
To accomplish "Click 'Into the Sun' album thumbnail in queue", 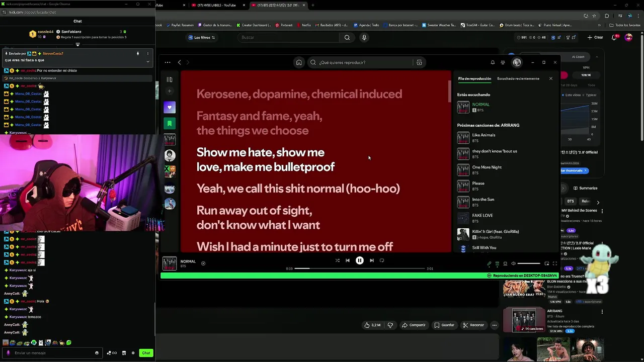I will click(463, 202).
